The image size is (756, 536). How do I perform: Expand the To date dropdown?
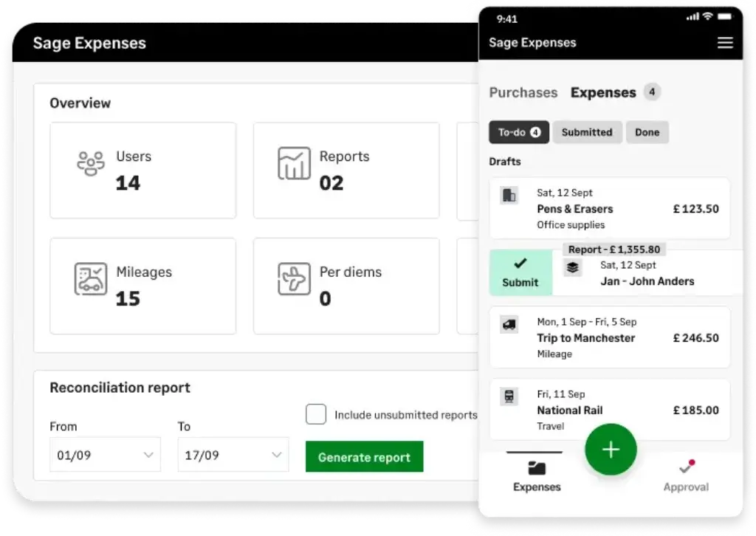[233, 455]
